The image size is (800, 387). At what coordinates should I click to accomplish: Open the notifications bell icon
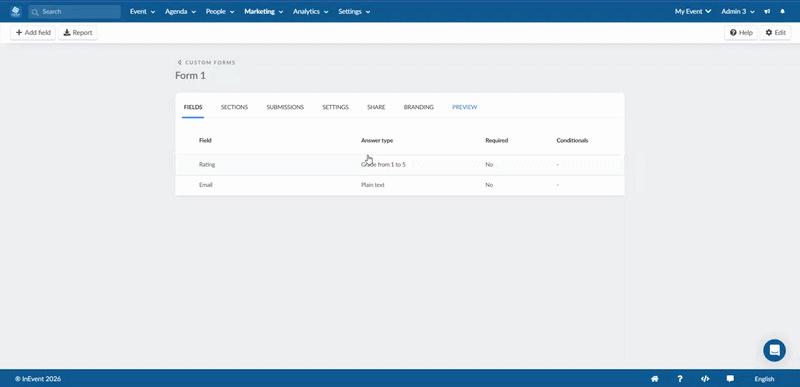[782, 11]
